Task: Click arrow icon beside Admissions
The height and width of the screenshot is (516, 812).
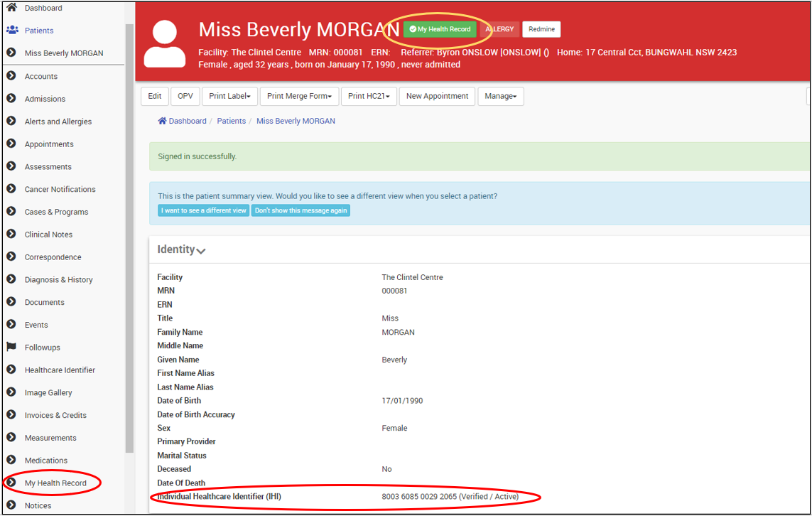Action: (11, 98)
